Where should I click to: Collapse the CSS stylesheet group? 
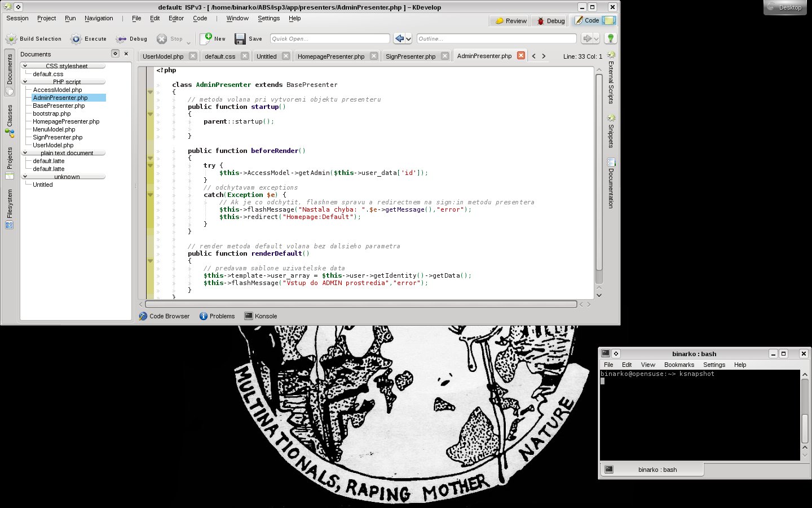(25, 66)
